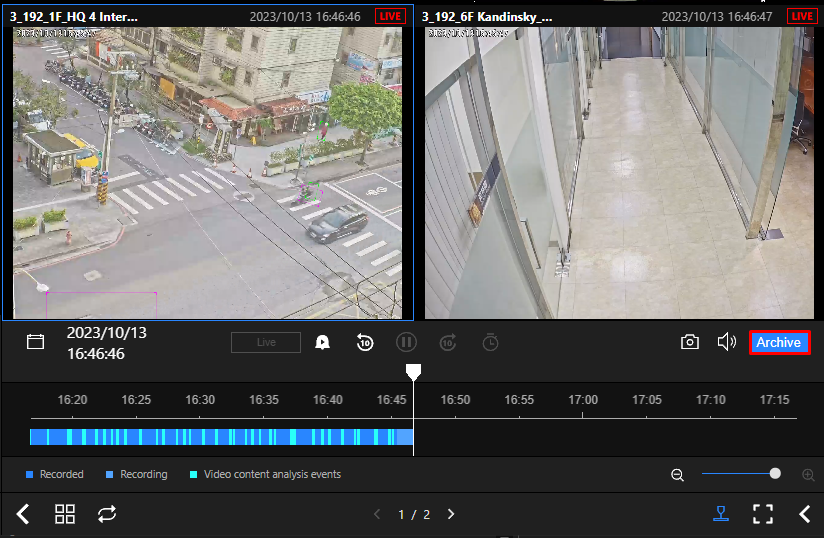Go to the next page of cameras

pyautogui.click(x=451, y=514)
